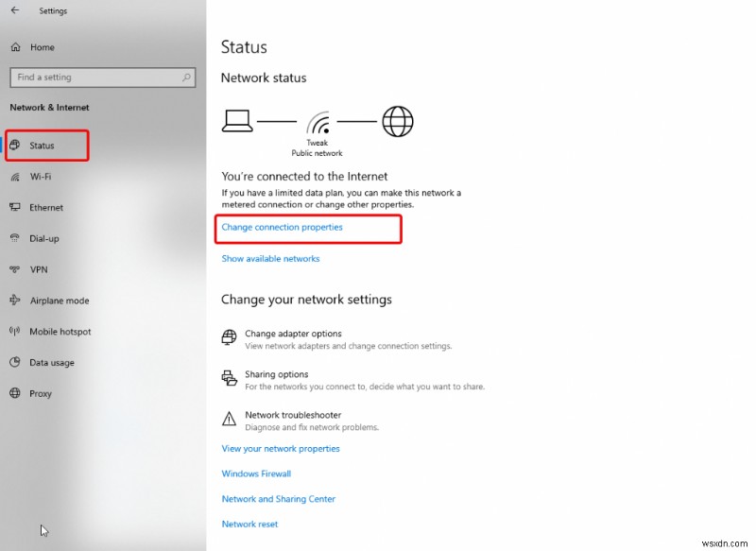
Task: Click the back arrow at the top left
Action: click(13, 10)
